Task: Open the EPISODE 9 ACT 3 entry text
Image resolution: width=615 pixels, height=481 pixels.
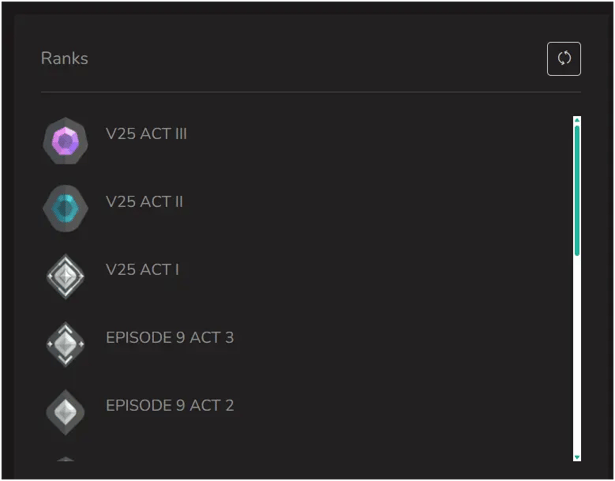Action: tap(170, 338)
